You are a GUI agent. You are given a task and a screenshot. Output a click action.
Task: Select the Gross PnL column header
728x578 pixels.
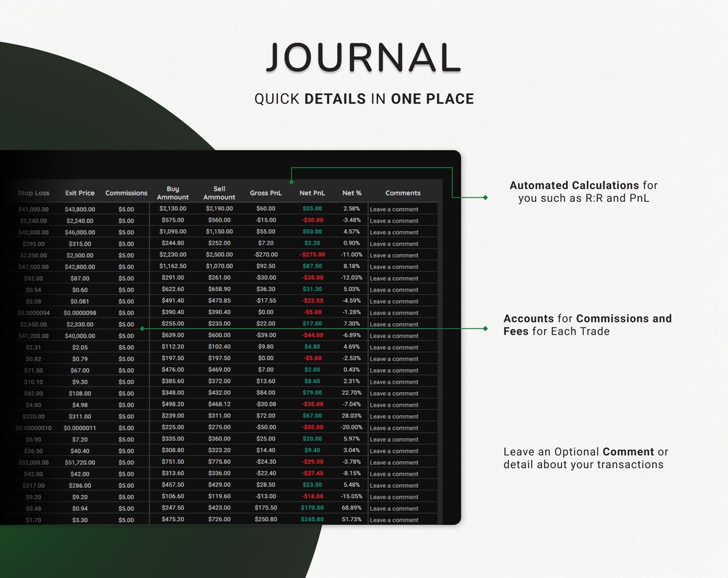[266, 193]
